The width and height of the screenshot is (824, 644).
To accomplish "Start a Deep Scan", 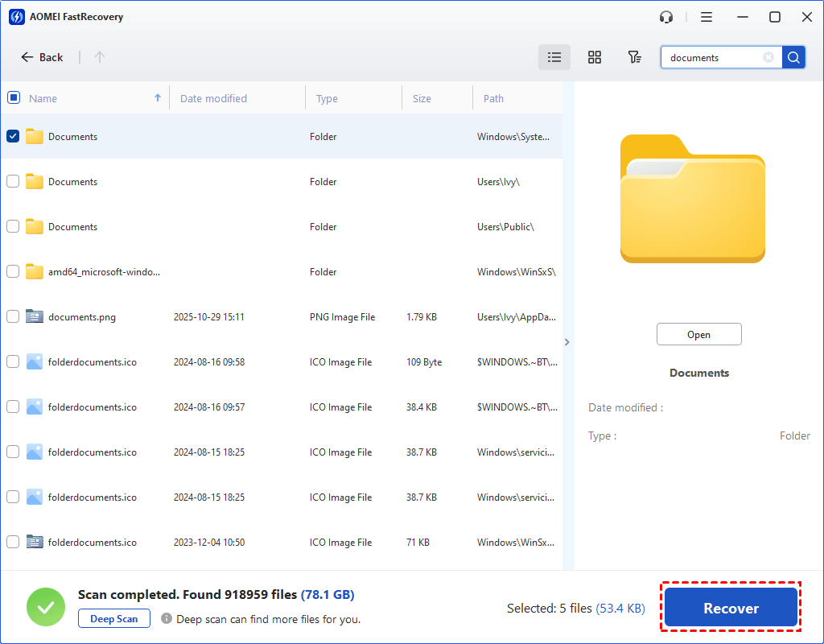I will [113, 619].
